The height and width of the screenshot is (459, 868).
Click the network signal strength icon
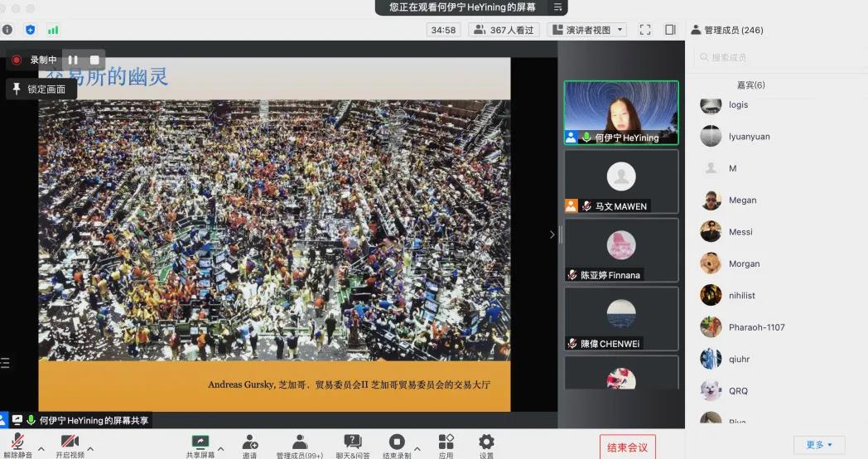[x=53, y=30]
